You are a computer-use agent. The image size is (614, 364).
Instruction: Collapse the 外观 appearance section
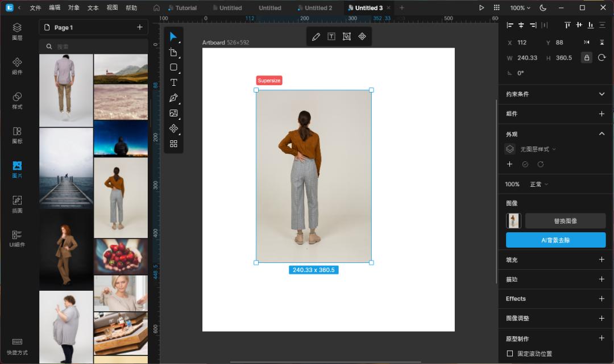(x=601, y=133)
